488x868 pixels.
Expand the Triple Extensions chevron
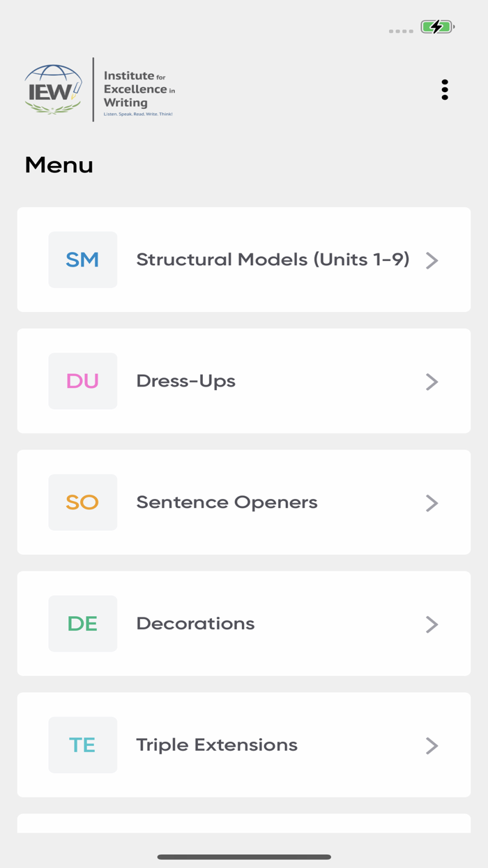[x=432, y=745]
